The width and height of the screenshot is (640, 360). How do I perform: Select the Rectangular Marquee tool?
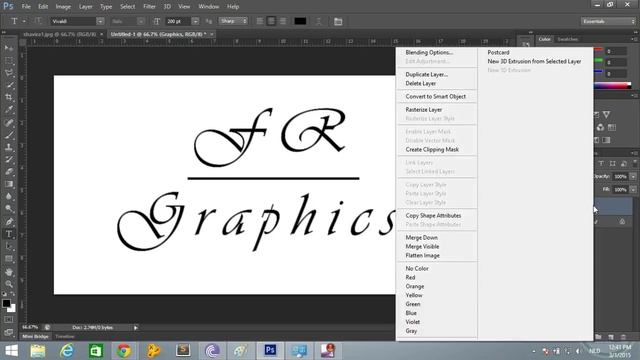tap(9, 60)
